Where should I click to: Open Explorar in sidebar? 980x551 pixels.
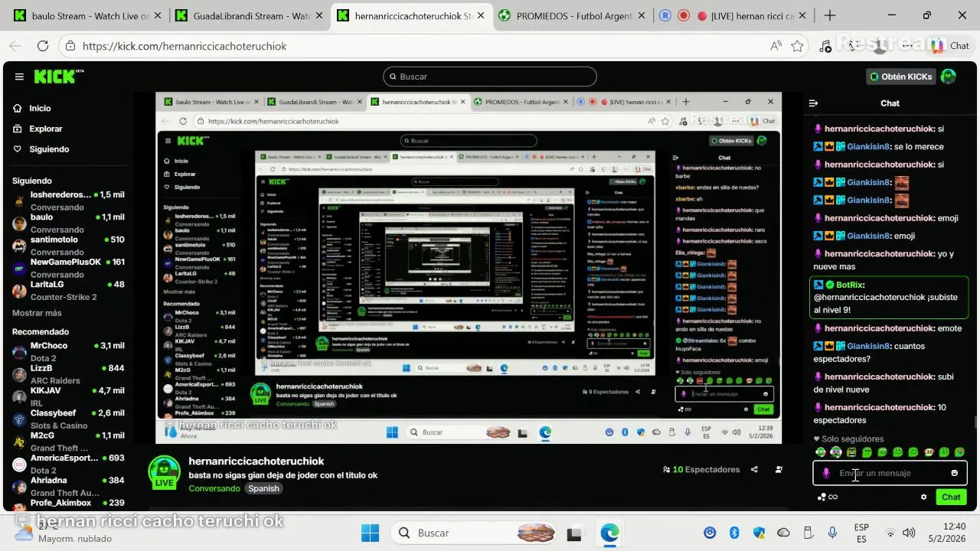[45, 129]
